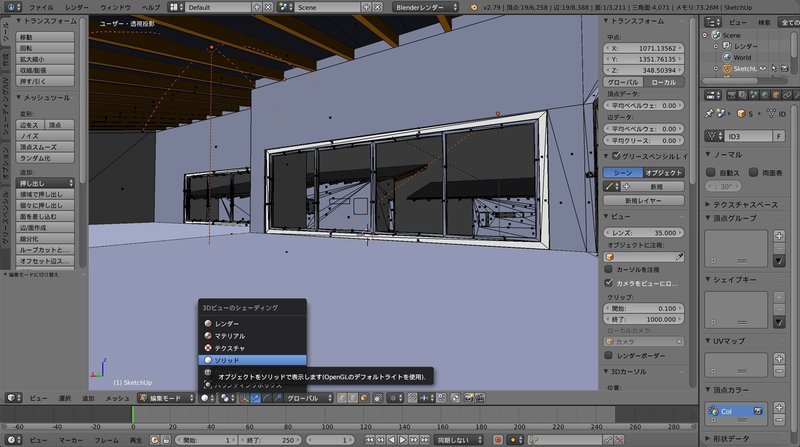
Task: Enable the auto smooth checkbox under Normals
Action: pyautogui.click(x=711, y=172)
